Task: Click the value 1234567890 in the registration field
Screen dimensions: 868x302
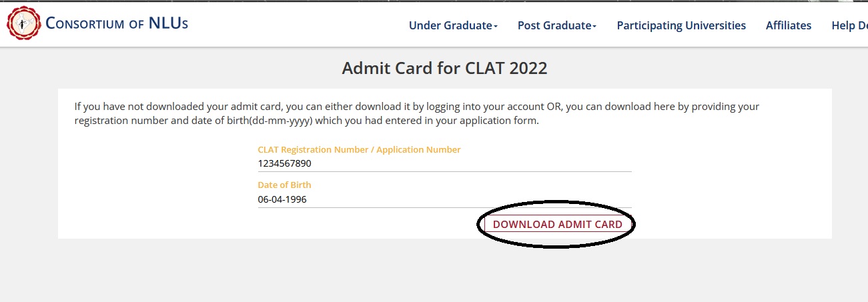Action: 285,163
